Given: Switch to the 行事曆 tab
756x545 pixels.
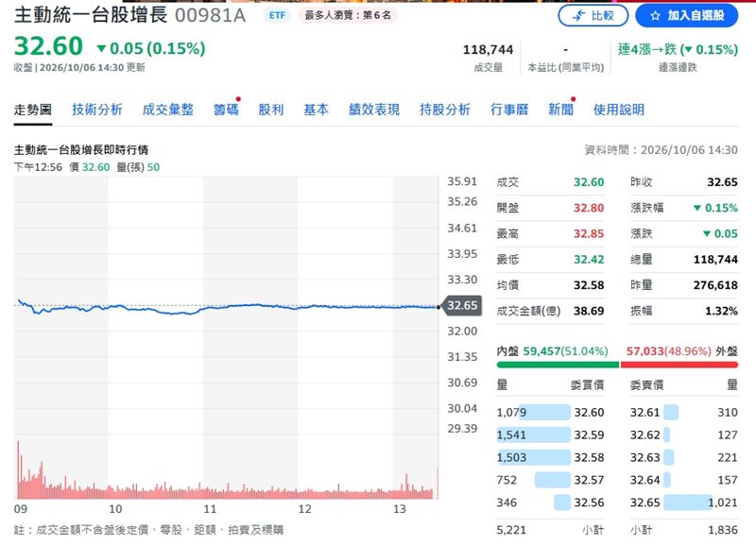Looking at the screenshot, I should 509,110.
